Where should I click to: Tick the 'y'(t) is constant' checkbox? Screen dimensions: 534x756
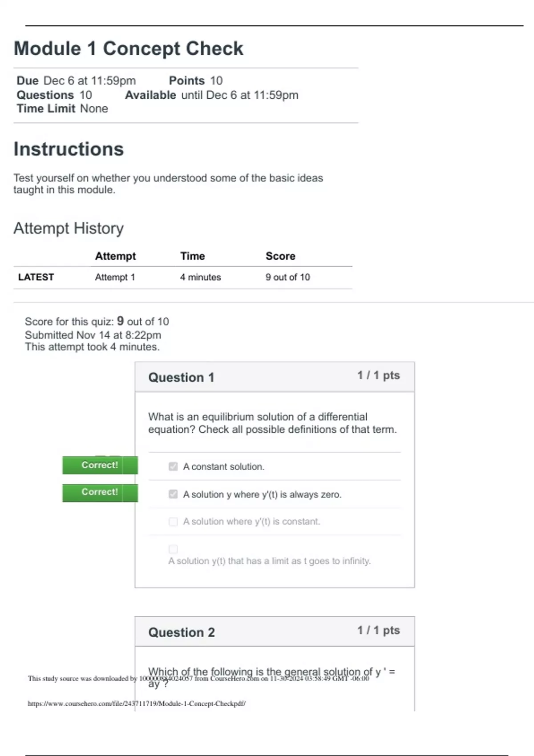click(x=173, y=522)
